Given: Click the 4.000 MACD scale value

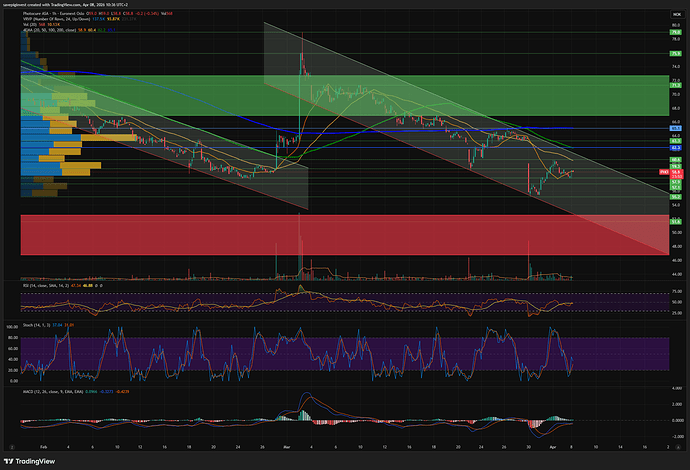Looking at the screenshot, I should (677, 388).
